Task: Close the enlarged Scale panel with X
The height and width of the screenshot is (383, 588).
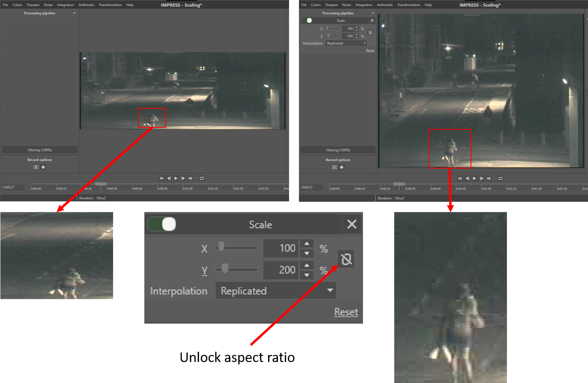Action: tap(352, 224)
